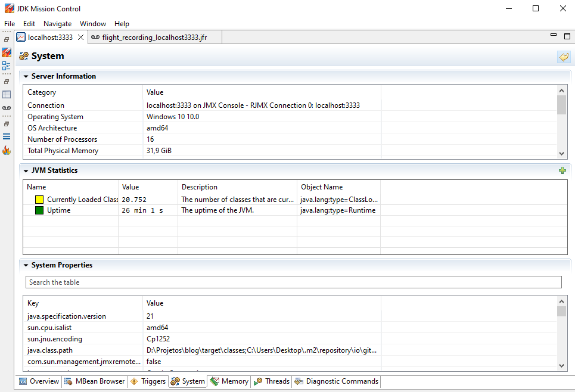Screen dimensions: 575x392
Task: Open the JVM Browser sidebar icon
Action: pyautogui.click(x=7, y=52)
